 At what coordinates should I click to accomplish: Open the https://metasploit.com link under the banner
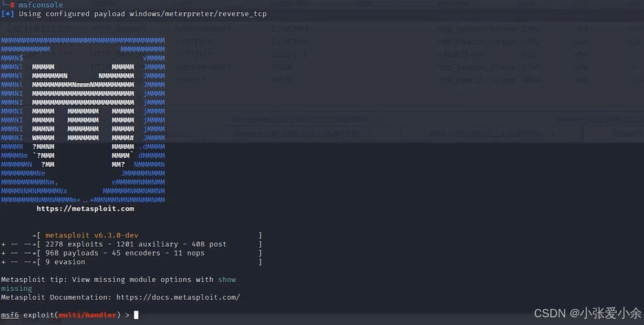85,209
